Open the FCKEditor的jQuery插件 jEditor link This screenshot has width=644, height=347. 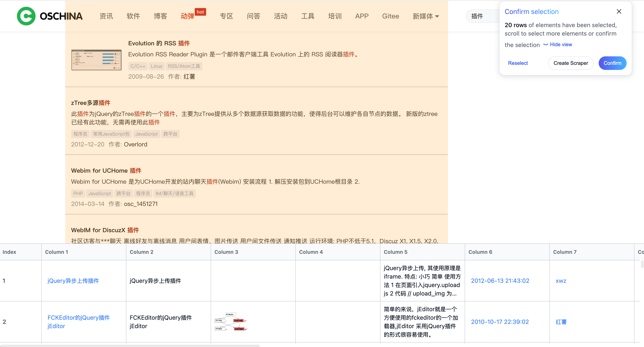[78, 322]
